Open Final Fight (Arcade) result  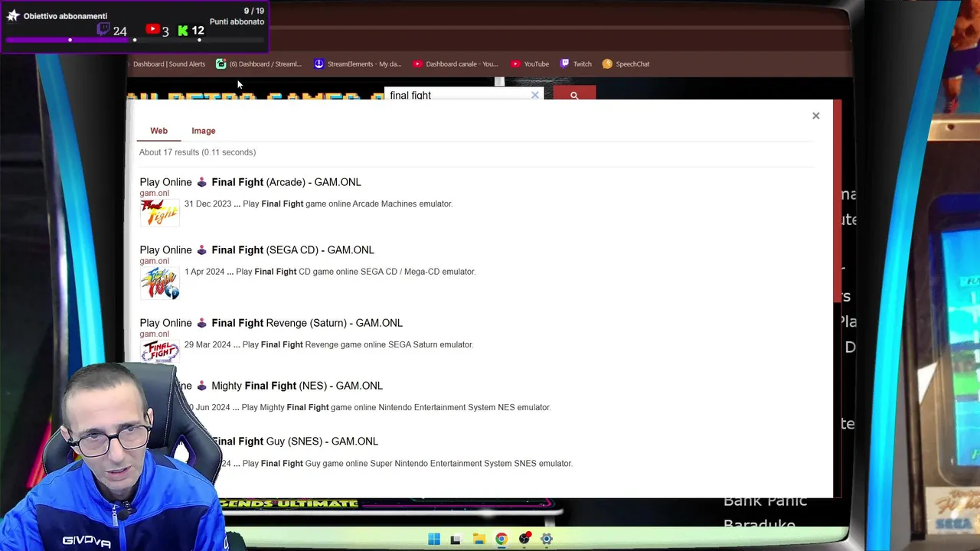(x=250, y=182)
